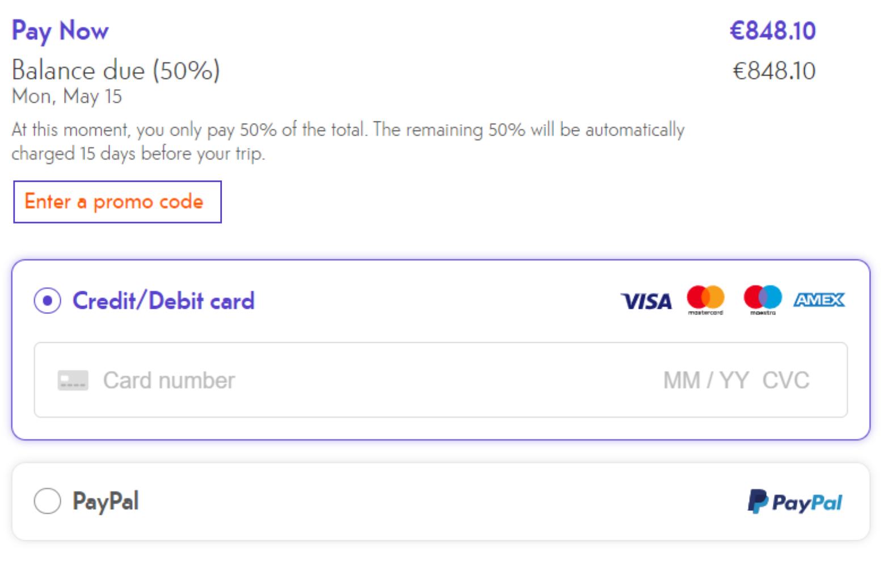Click the Amex card logo
Screen dimensions: 883x588
pos(819,300)
